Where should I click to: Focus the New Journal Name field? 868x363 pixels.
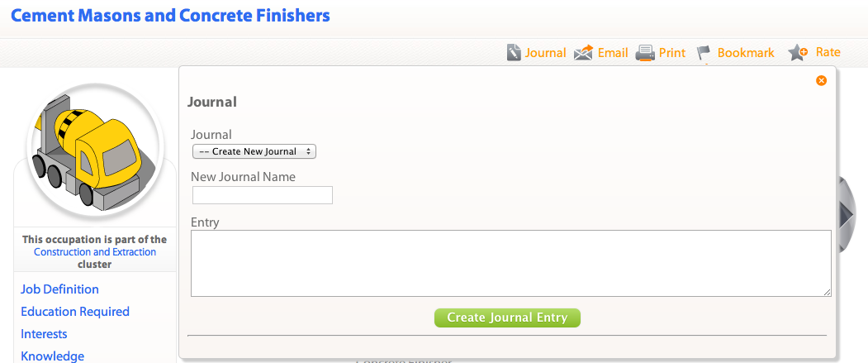pos(263,195)
